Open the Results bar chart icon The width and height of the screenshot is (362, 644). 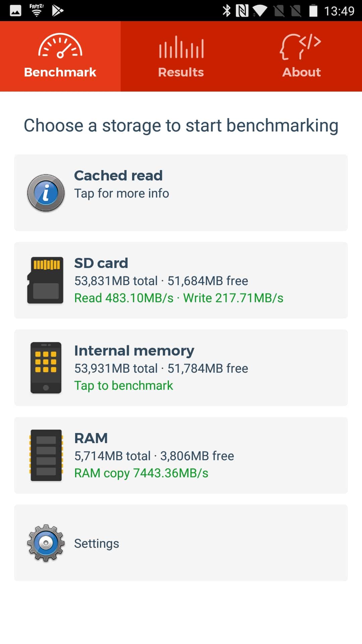click(x=181, y=47)
